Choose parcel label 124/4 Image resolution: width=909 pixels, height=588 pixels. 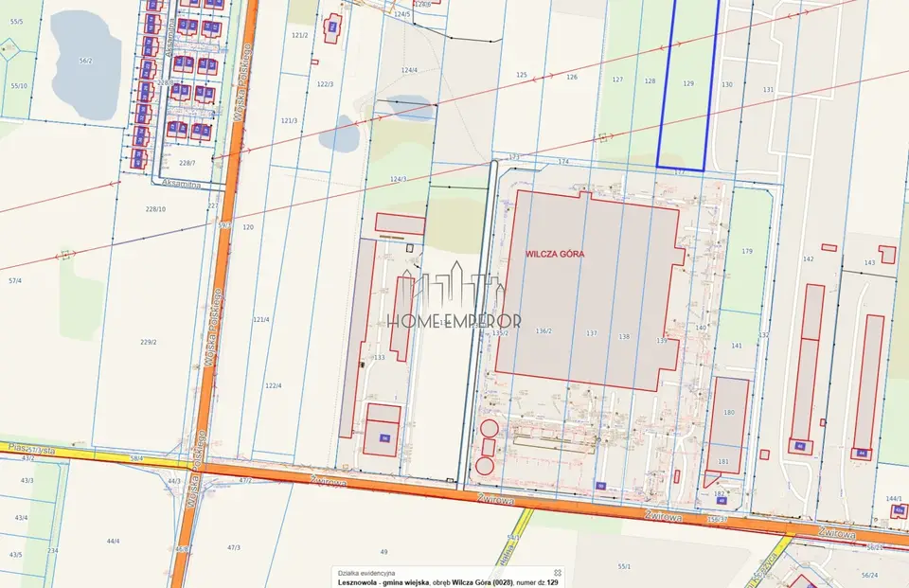click(409, 70)
